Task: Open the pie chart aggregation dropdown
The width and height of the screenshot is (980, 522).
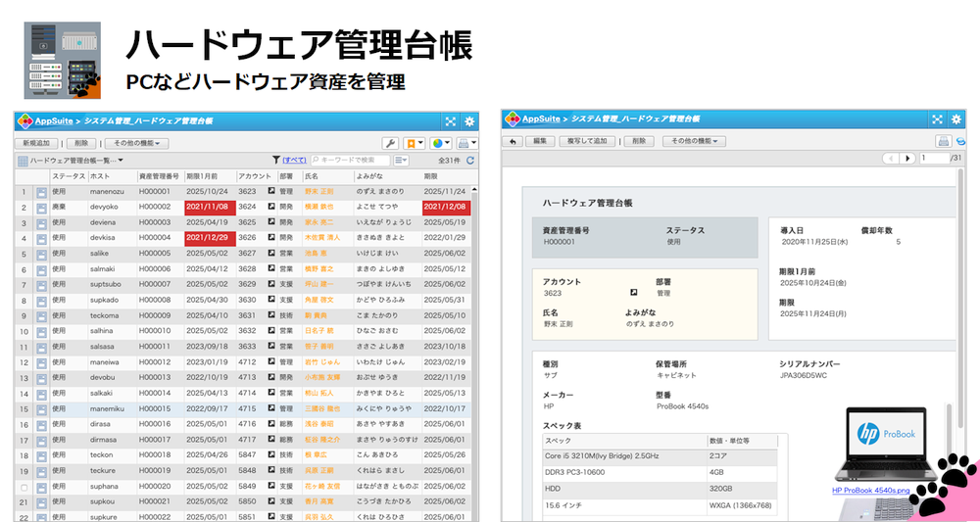Action: tap(441, 143)
